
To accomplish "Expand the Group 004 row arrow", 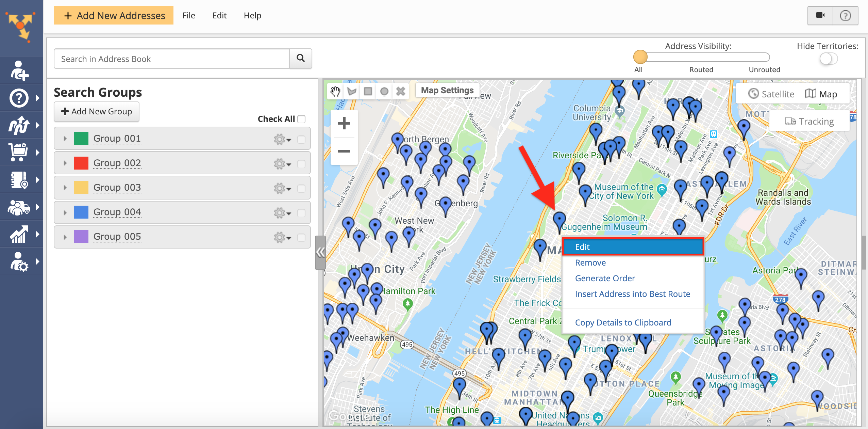I will (x=65, y=212).
